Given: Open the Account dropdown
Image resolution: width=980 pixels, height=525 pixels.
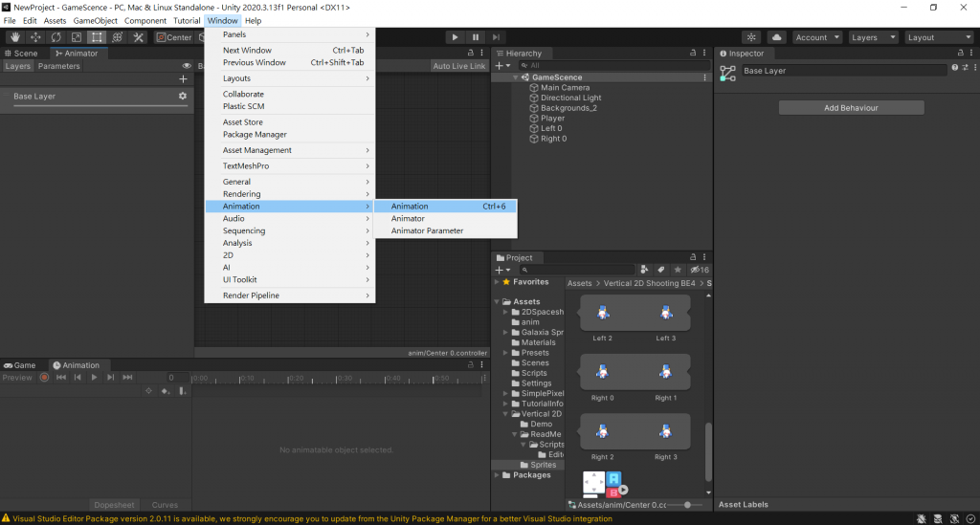Looking at the screenshot, I should 817,37.
